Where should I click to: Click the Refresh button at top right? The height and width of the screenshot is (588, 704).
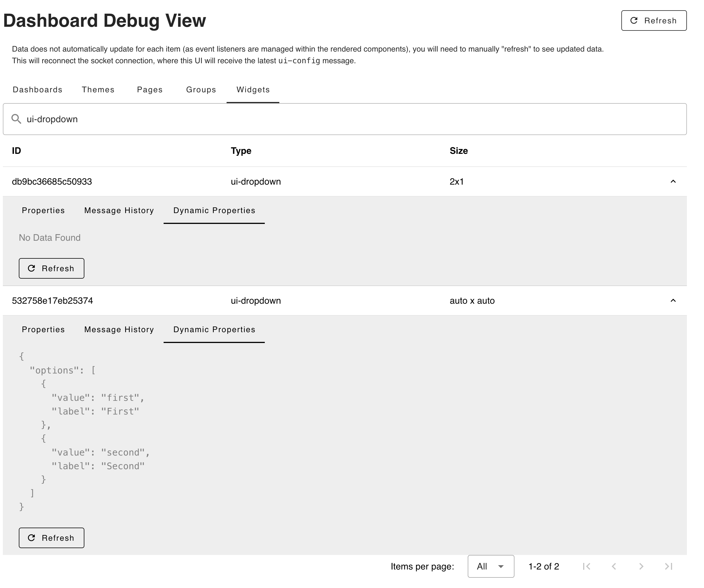[x=653, y=21]
